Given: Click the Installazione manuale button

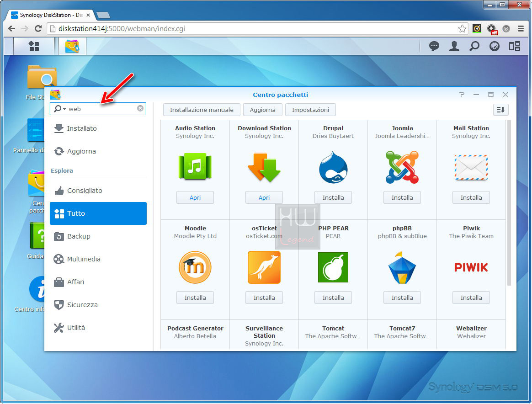Looking at the screenshot, I should point(202,110).
